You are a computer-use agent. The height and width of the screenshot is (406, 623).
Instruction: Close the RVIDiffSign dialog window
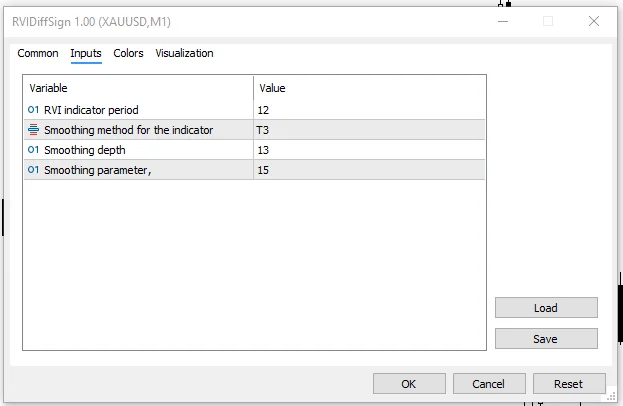click(x=594, y=21)
